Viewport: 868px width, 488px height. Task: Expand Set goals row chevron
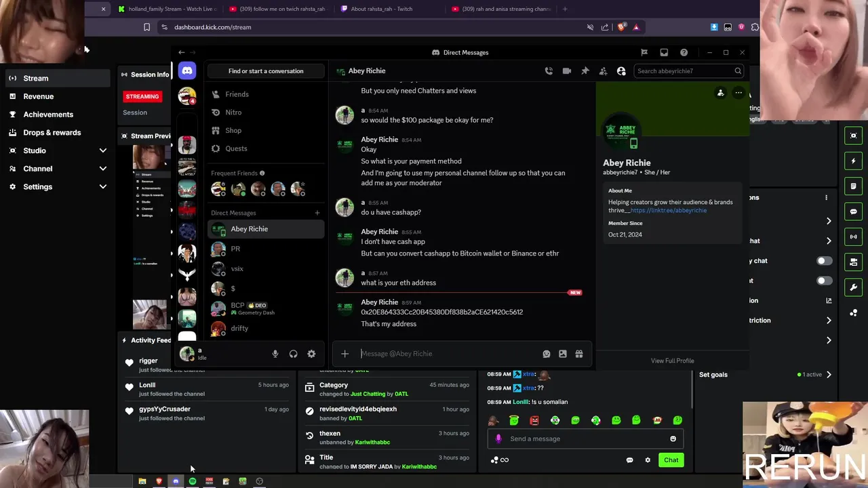829,375
